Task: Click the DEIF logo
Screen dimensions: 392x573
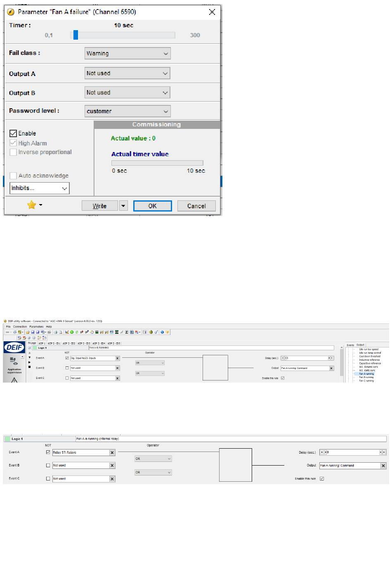Action: tap(14, 348)
